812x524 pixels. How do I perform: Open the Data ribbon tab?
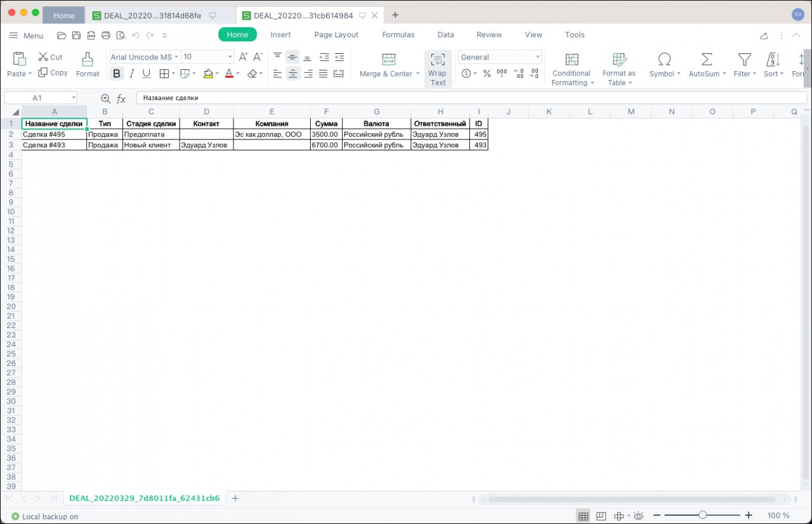(446, 35)
